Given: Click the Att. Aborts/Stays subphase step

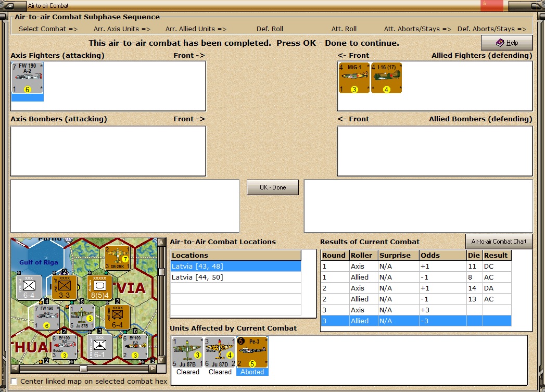Looking at the screenshot, I should coord(417,29).
